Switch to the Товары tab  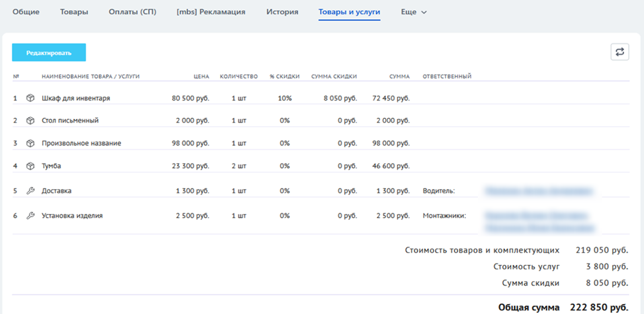tap(74, 12)
